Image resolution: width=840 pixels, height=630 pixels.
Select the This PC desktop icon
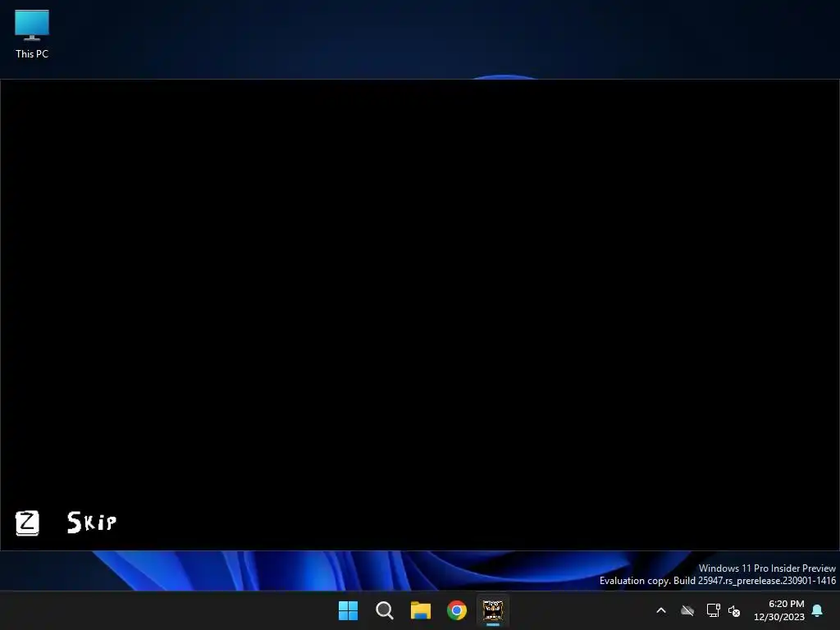[x=32, y=34]
